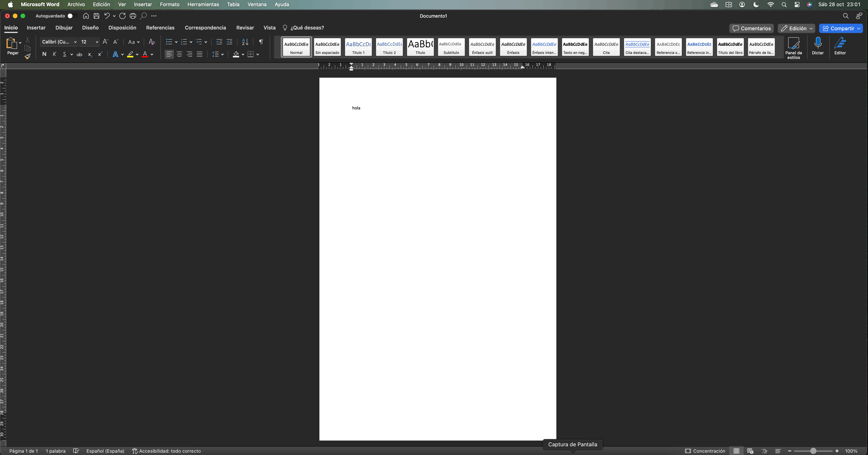Click the Format Painter brush icon

coord(28,57)
